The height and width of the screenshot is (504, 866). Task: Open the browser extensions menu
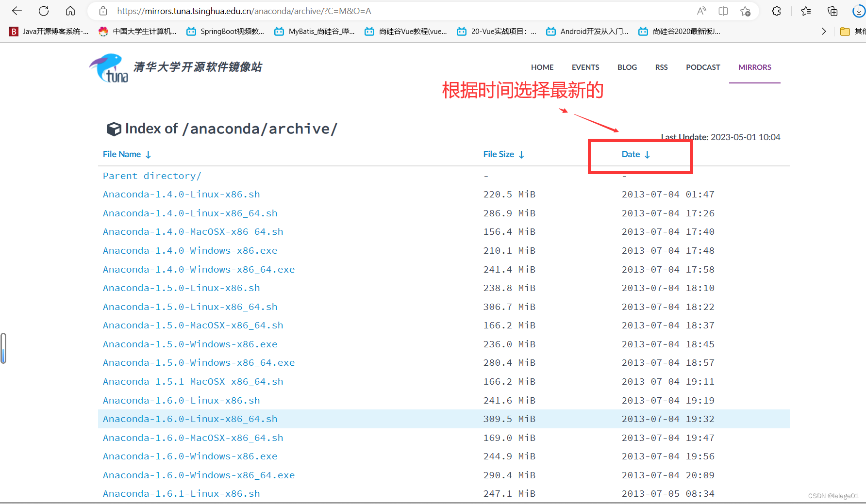(x=776, y=11)
